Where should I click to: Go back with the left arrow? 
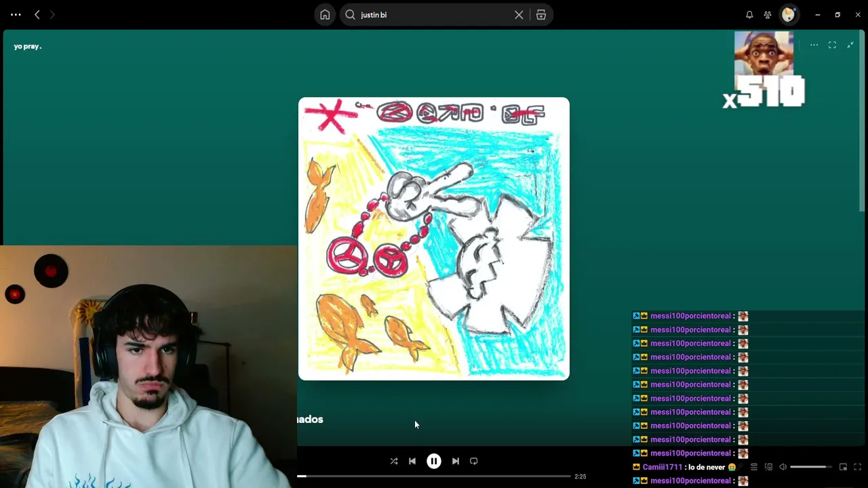(37, 14)
